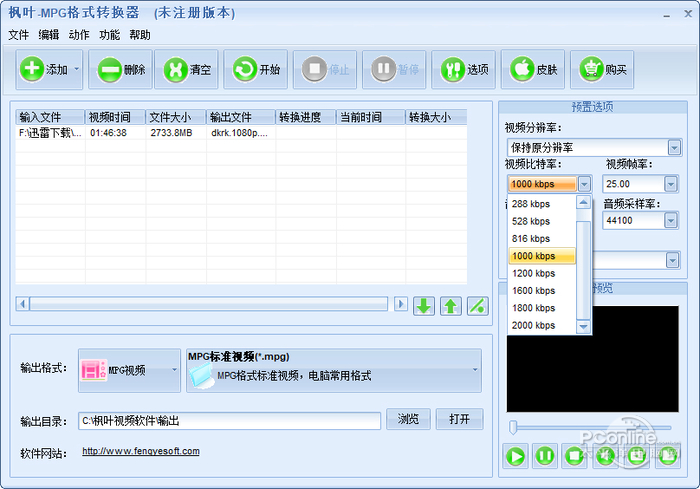Click the greyed 停止 (Stop) toolbar button
This screenshot has height=489, width=700.
[325, 69]
